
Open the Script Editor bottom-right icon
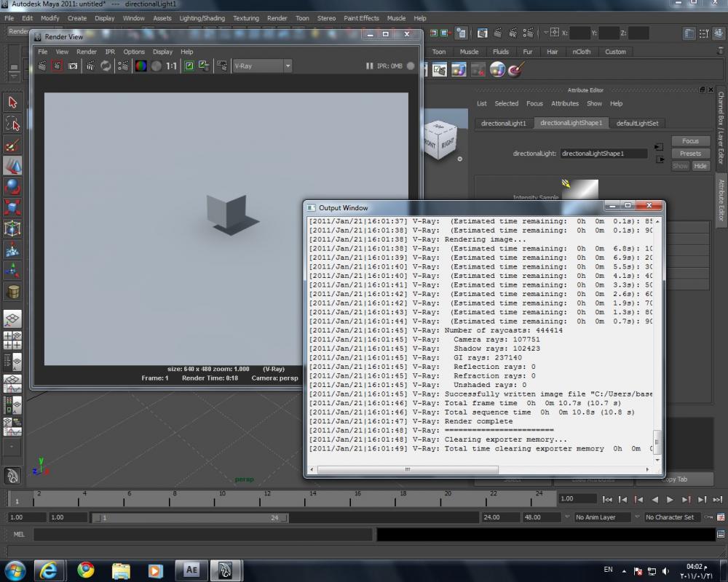point(721,534)
